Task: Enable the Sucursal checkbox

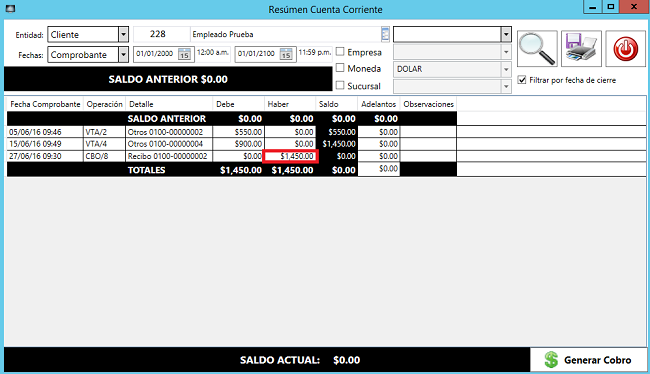Action: click(340, 85)
